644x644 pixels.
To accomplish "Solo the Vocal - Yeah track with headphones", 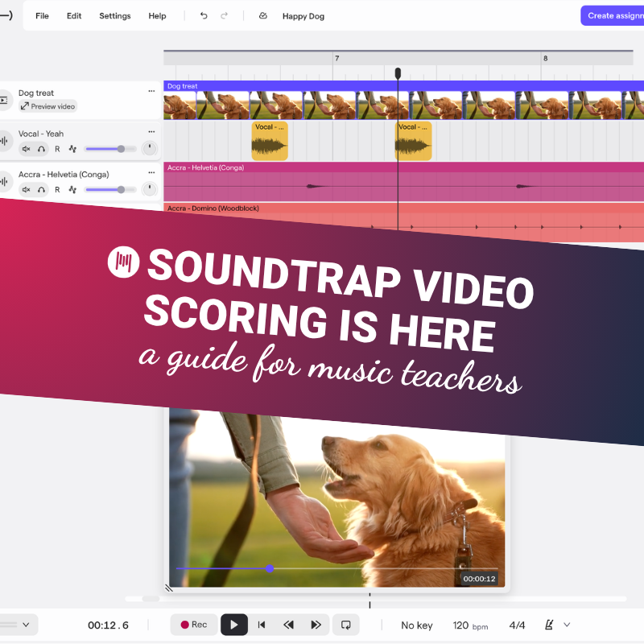I will (x=42, y=149).
